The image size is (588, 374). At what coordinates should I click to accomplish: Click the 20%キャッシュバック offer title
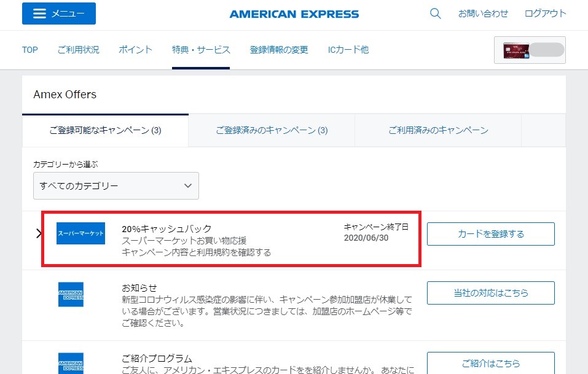(x=167, y=228)
